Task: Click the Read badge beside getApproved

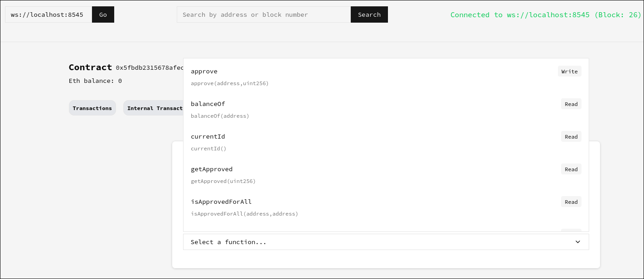Action: tap(571, 169)
